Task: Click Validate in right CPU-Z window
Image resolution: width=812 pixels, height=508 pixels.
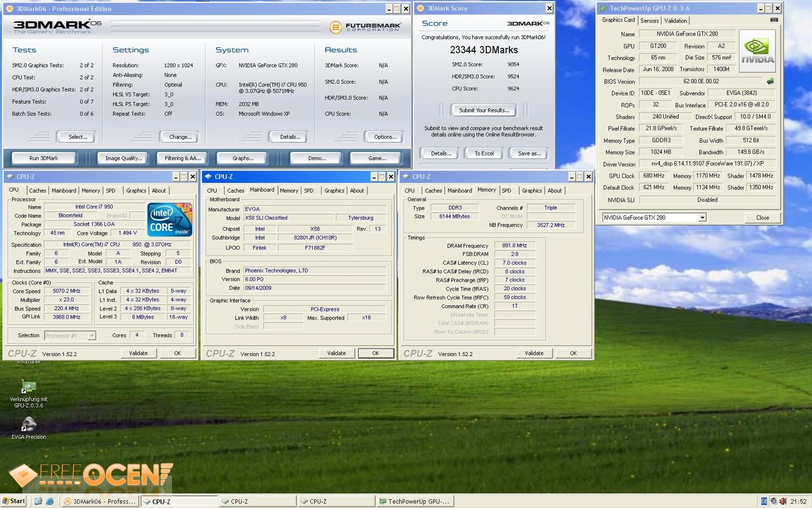Action: (x=534, y=353)
